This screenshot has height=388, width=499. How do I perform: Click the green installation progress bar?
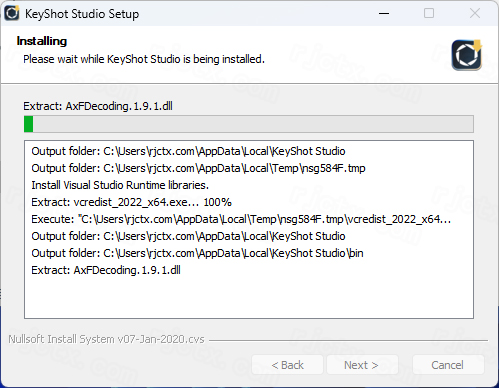pyautogui.click(x=249, y=124)
